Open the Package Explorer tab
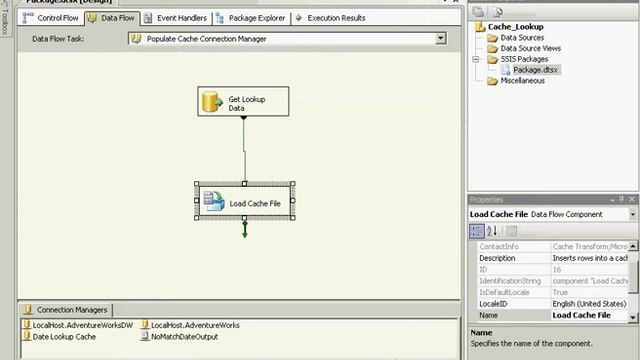640x360 pixels. pos(251,18)
